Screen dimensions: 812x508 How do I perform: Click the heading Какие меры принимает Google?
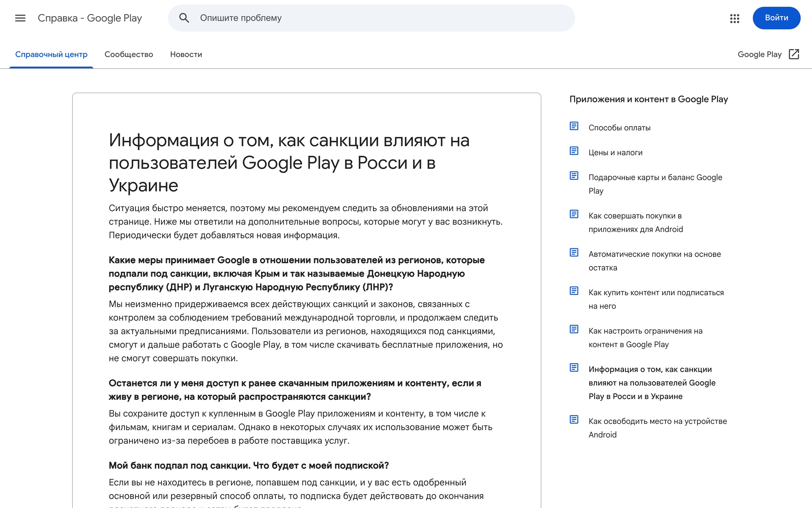pyautogui.click(x=297, y=273)
